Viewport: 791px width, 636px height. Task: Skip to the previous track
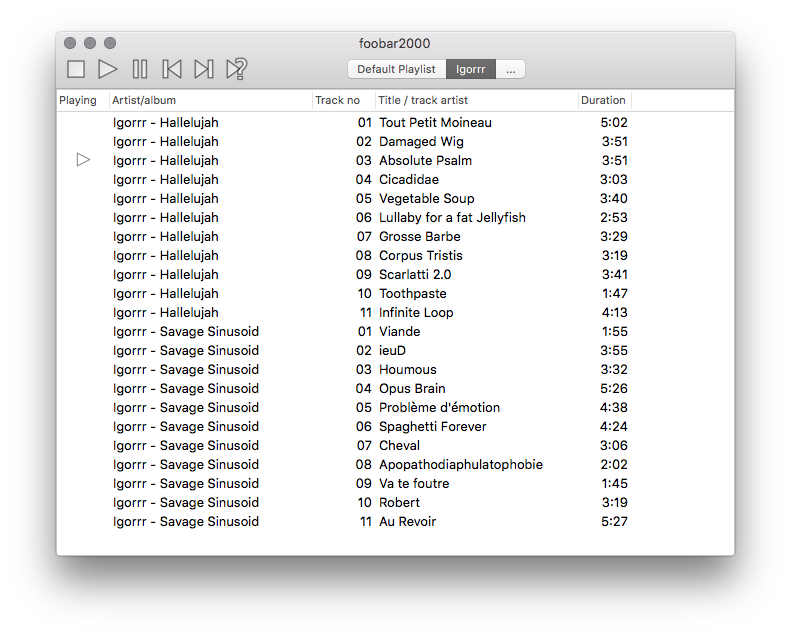pyautogui.click(x=172, y=69)
